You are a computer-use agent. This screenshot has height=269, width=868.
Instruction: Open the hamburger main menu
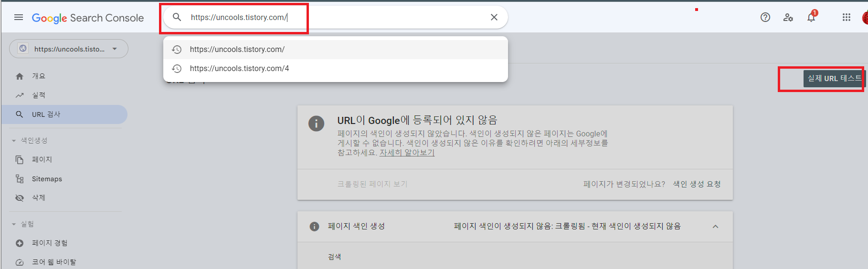19,18
